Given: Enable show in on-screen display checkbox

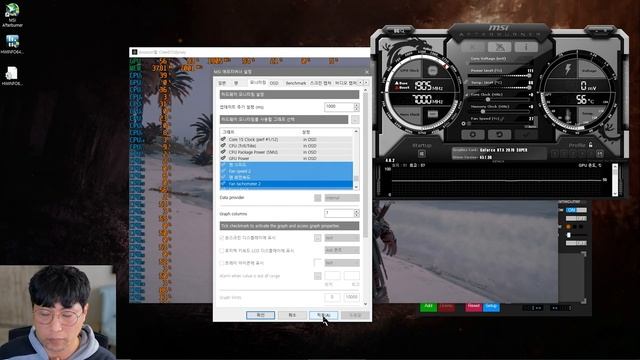Looking at the screenshot, I should [x=222, y=238].
